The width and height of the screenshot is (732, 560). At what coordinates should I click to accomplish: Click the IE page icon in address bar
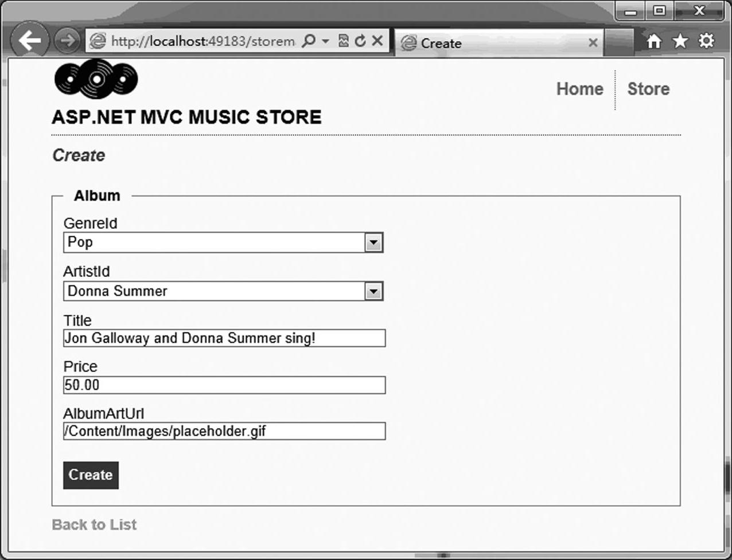pos(99,41)
